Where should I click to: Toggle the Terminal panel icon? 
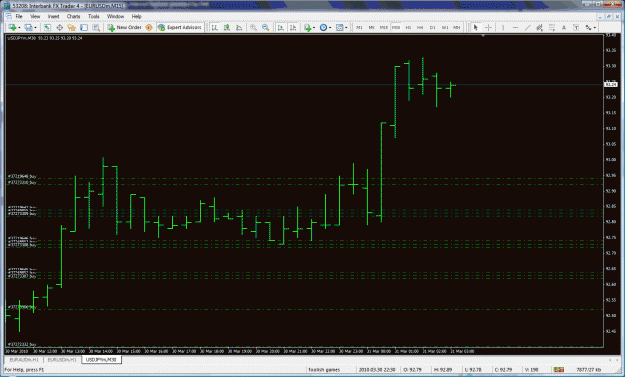tap(84, 27)
